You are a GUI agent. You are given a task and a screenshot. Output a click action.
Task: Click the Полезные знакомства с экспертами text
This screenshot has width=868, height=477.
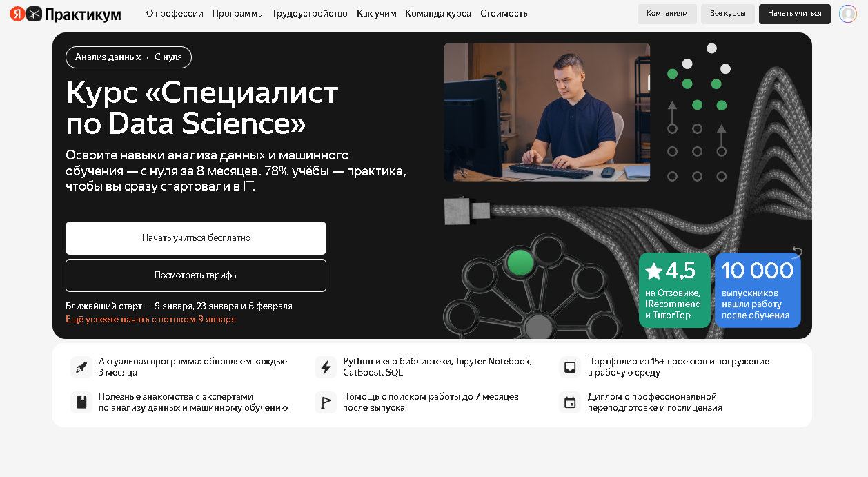[x=193, y=402]
